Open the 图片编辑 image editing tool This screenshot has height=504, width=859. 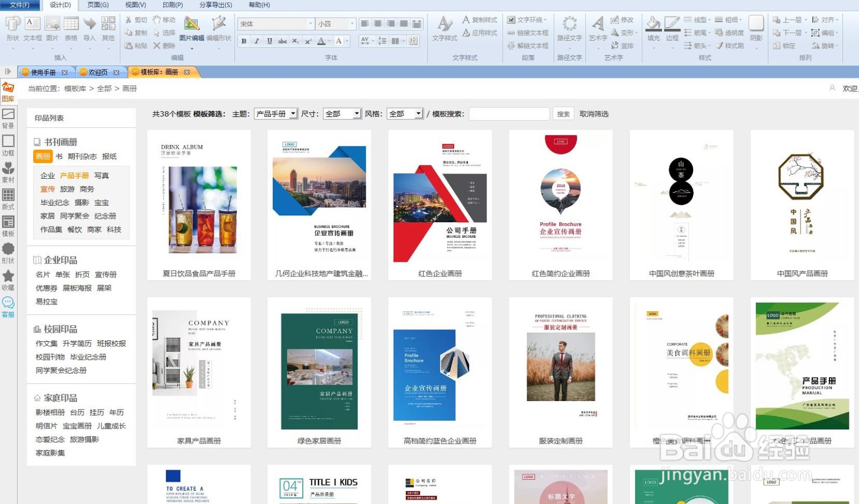[x=192, y=29]
